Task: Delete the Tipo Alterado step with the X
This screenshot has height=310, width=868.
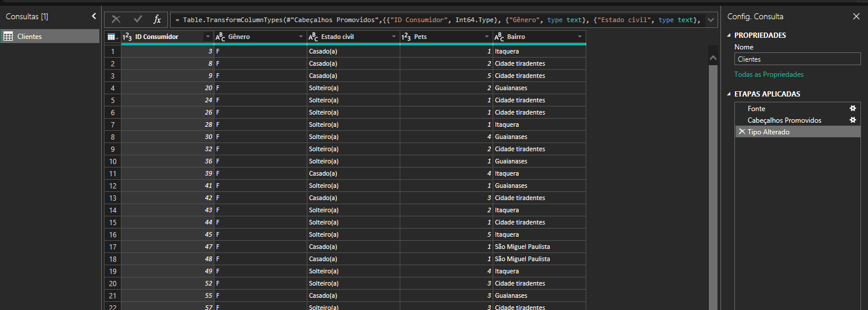Action: pos(741,132)
